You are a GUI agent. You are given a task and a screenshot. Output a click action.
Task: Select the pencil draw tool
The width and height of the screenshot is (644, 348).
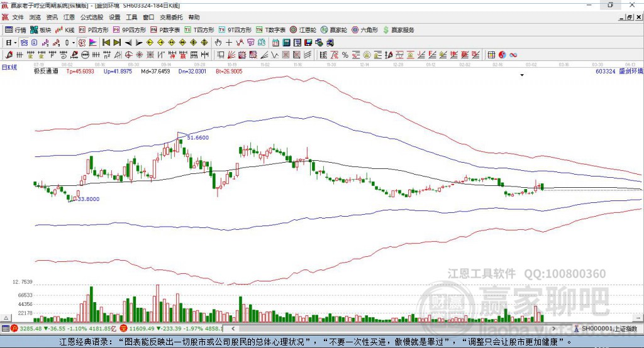[x=9, y=55]
